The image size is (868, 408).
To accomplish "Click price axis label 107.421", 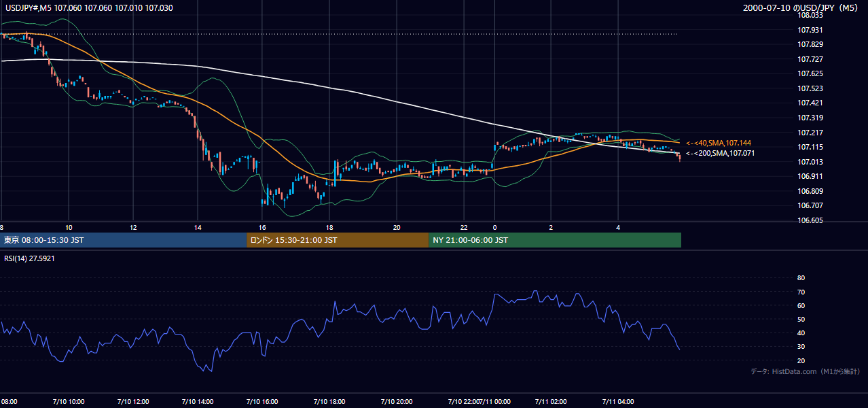I will (x=810, y=103).
